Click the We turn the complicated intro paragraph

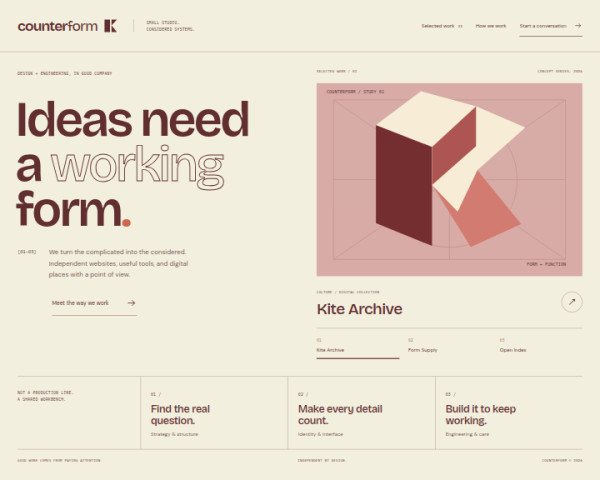point(118,263)
